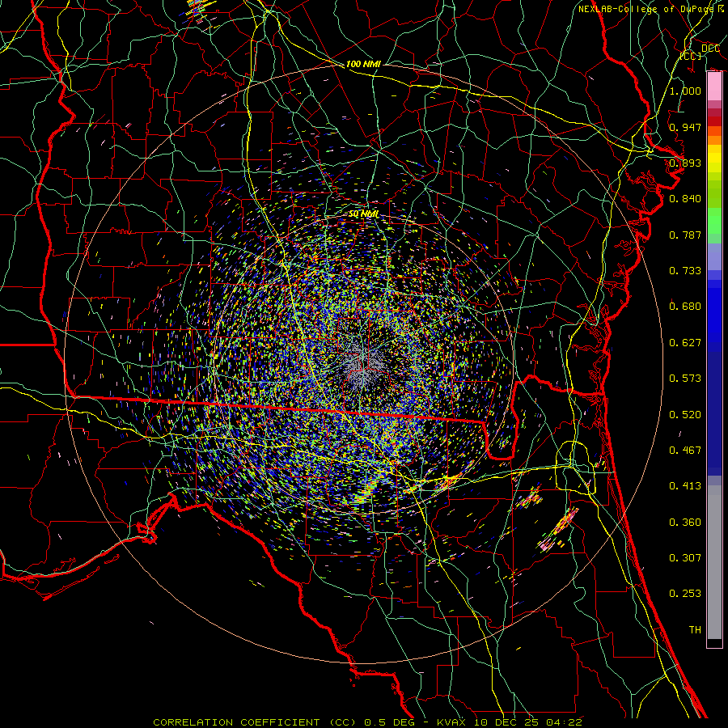Viewport: 728px width, 728px height.
Task: Select the 0.840 legend value
Action: (685, 199)
